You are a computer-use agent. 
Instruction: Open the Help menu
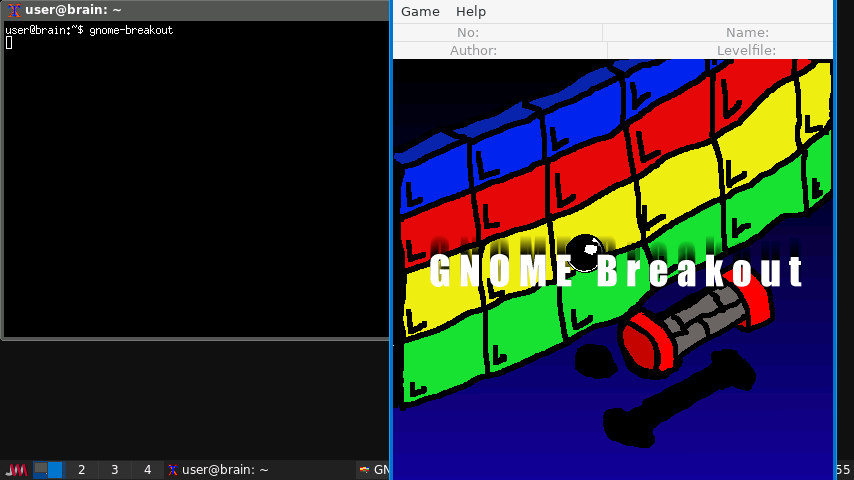click(x=470, y=12)
